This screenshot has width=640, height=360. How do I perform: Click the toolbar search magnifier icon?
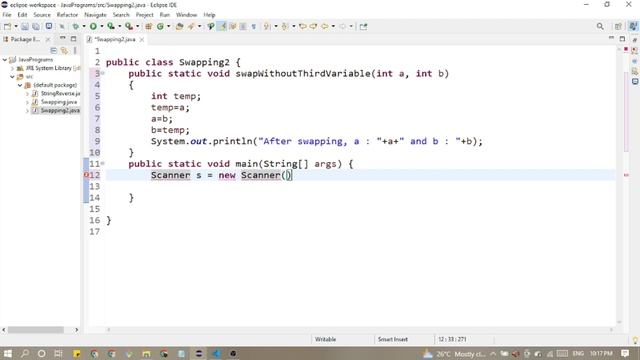[x=600, y=27]
